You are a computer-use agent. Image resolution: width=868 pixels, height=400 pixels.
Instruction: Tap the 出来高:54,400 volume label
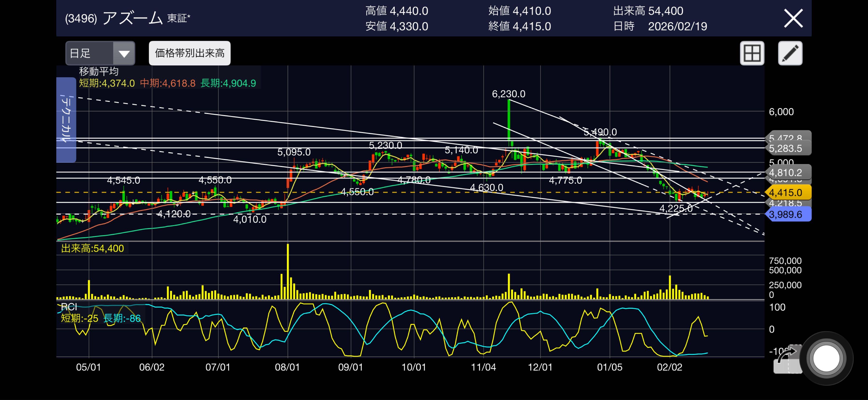point(92,249)
